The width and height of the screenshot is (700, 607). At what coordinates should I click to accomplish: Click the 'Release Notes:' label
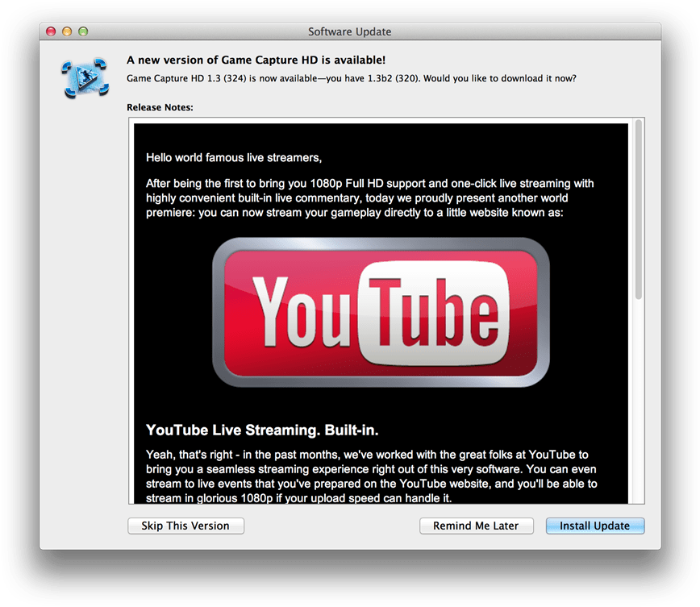160,107
